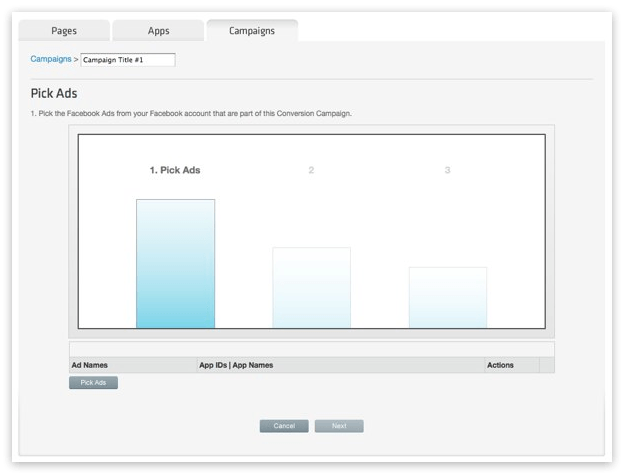624x474 pixels.
Task: Click the Actions column header
Action: (512, 365)
